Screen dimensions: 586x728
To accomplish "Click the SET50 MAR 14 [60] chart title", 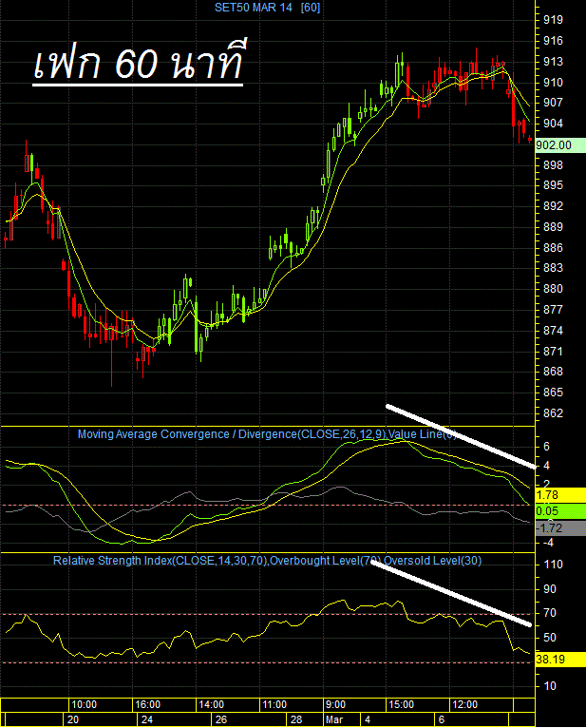I will 267,8.
